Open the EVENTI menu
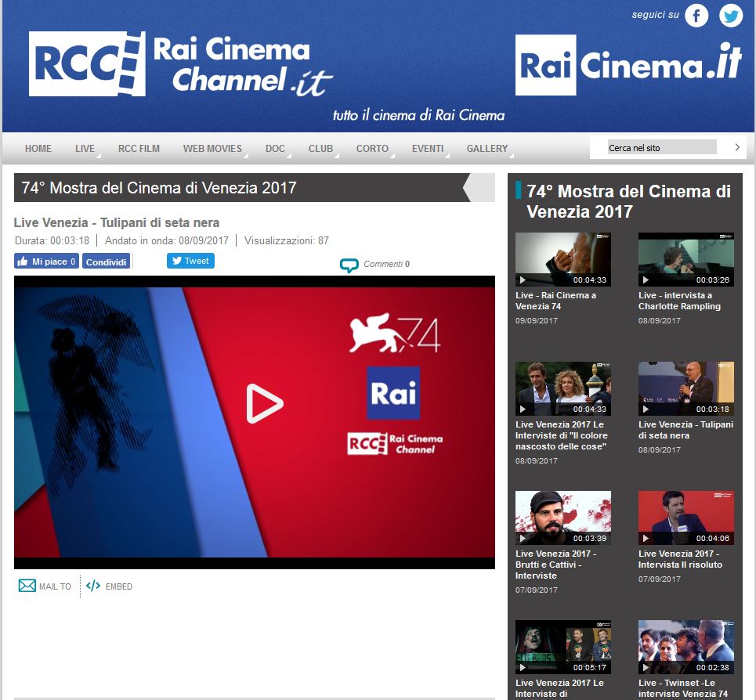756x700 pixels. 428,149
